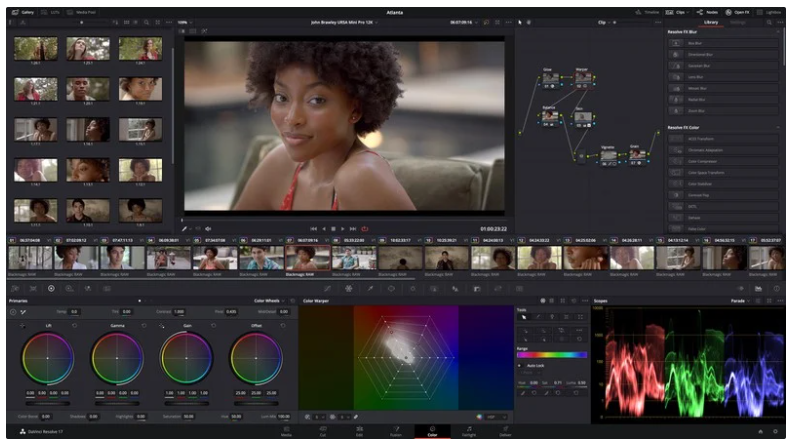Collapse the Resolve FX Color section
The height and width of the screenshot is (443, 795).
(x=778, y=127)
